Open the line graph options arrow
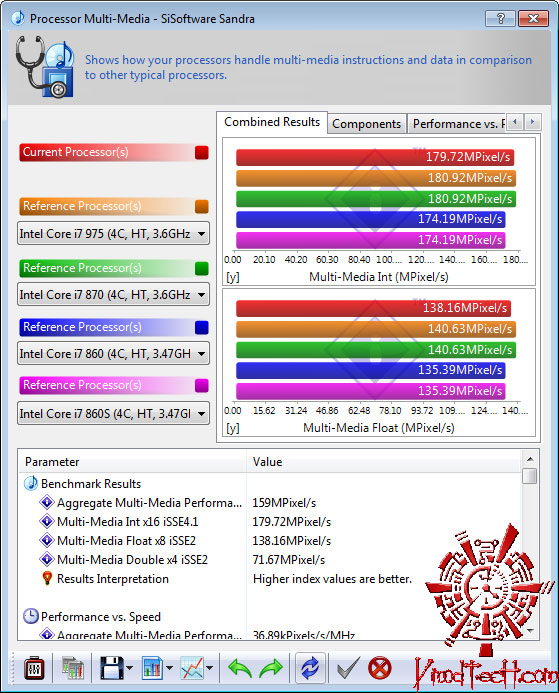 (209, 668)
